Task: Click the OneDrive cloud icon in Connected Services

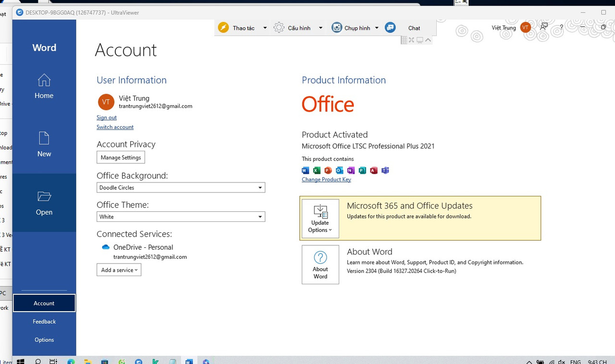Action: (x=106, y=247)
